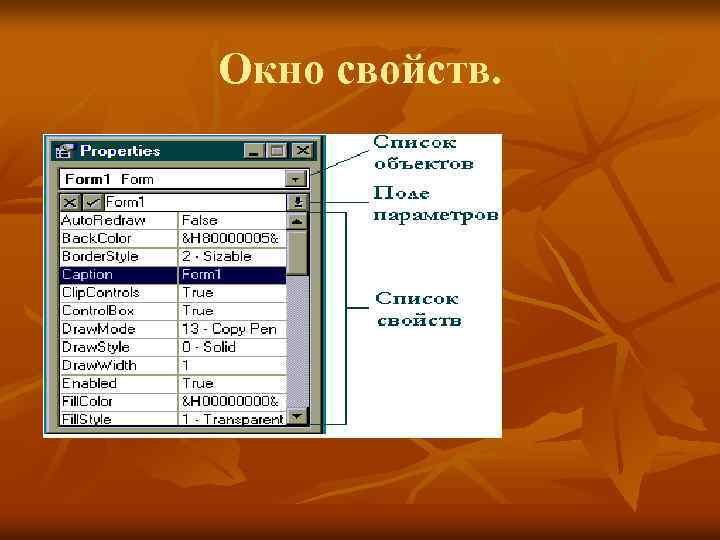Image resolution: width=720 pixels, height=540 pixels.
Task: Select the DrawStyle property name
Action: [x=118, y=347]
